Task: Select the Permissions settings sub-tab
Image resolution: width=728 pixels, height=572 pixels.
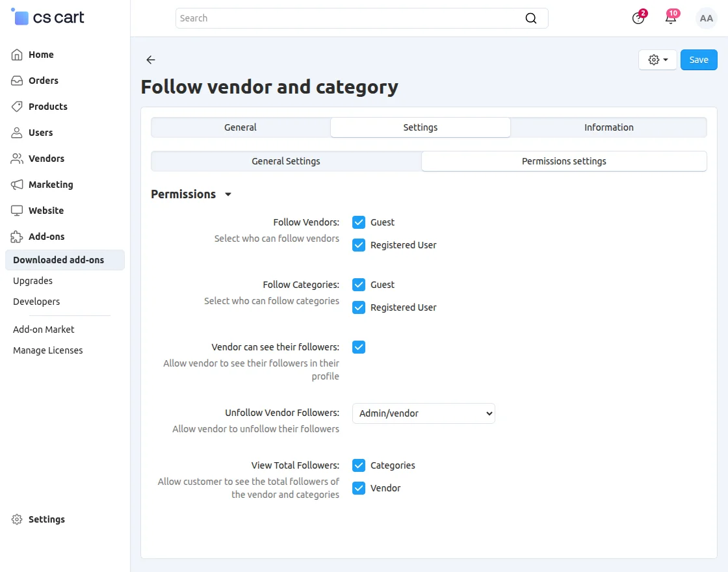Action: pyautogui.click(x=564, y=161)
